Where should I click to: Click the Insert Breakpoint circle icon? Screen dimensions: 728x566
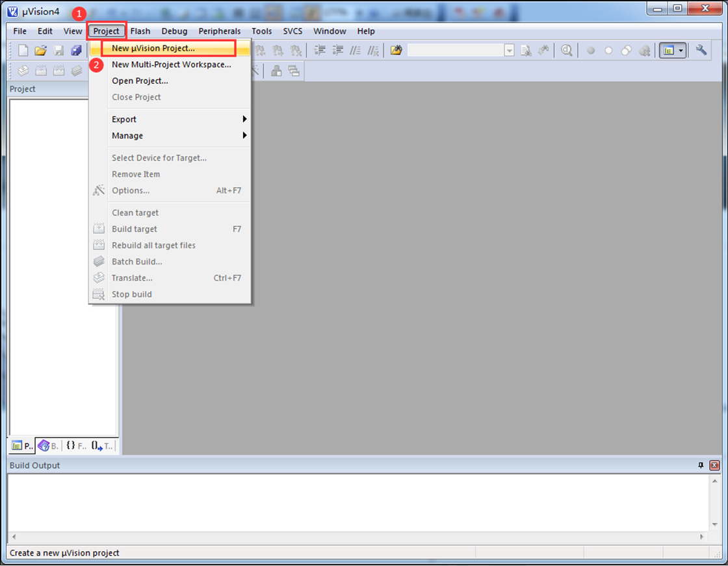(591, 50)
